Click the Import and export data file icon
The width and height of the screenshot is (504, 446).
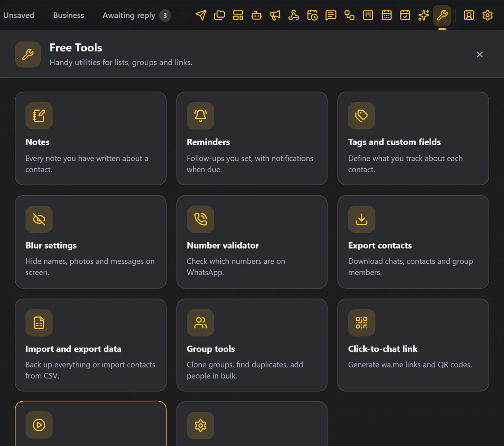coord(39,322)
